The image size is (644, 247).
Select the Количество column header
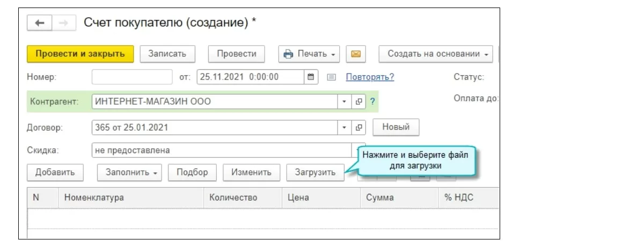coord(243,198)
